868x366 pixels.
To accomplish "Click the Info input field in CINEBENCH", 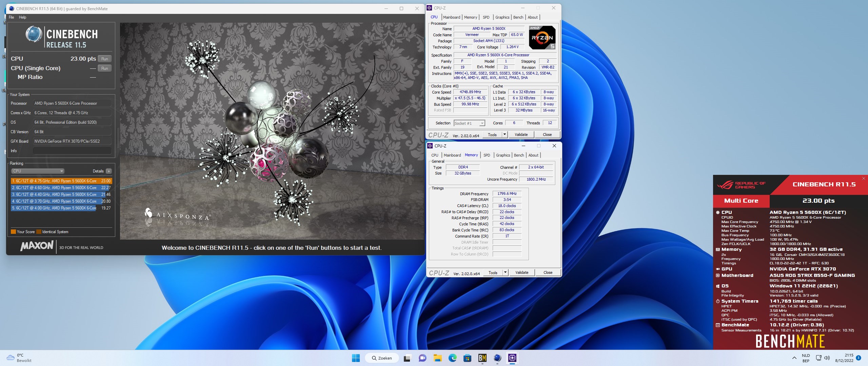I will (72, 151).
